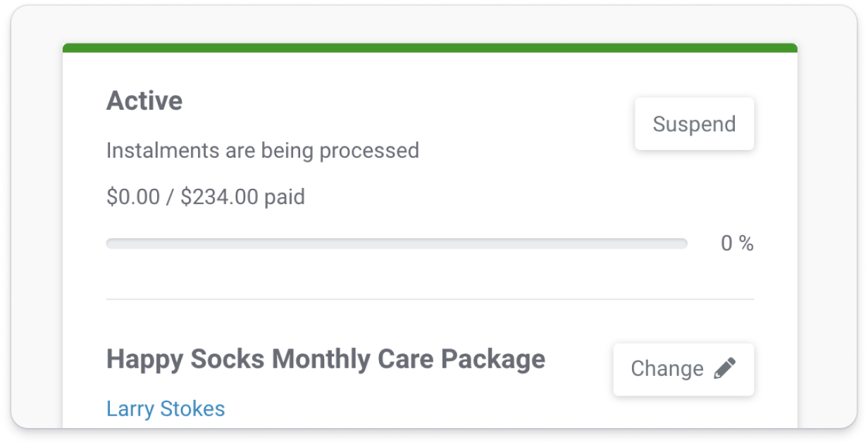Click the pencil edit icon
The width and height of the screenshot is (868, 445).
click(x=724, y=368)
